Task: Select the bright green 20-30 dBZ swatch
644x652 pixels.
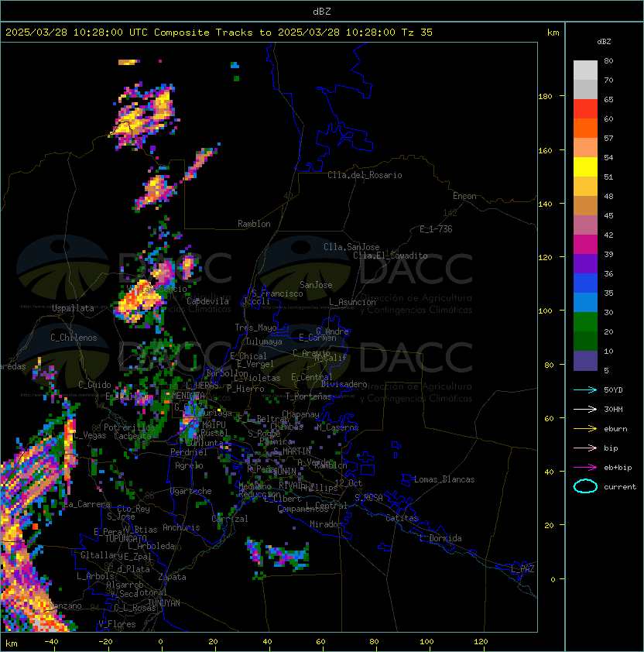Action: pyautogui.click(x=585, y=322)
